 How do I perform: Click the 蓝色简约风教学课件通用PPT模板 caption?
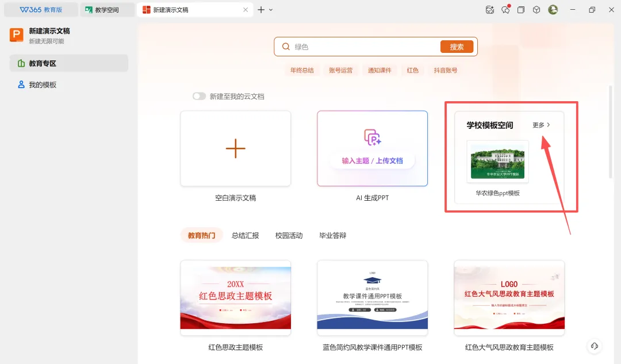tap(372, 347)
